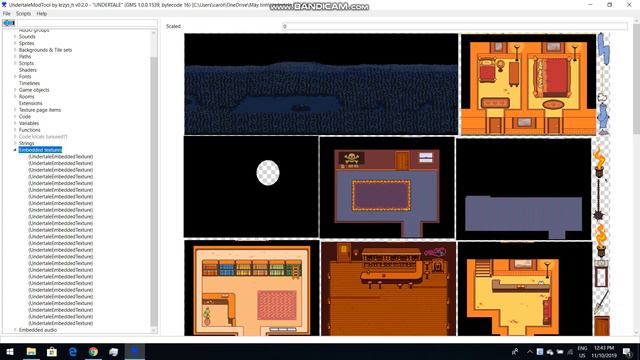640x360 pixels.
Task: Select the Rooms tree label
Action: [x=27, y=97]
